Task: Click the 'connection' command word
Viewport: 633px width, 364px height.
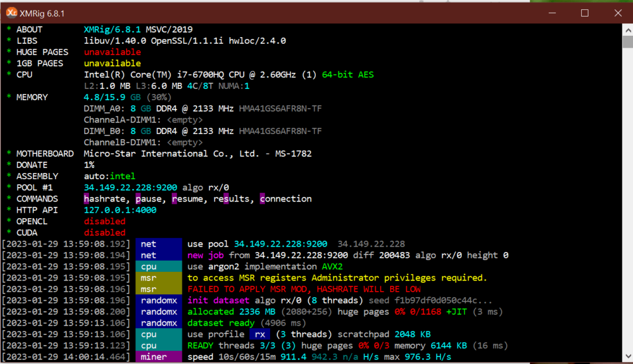Action: pos(286,199)
